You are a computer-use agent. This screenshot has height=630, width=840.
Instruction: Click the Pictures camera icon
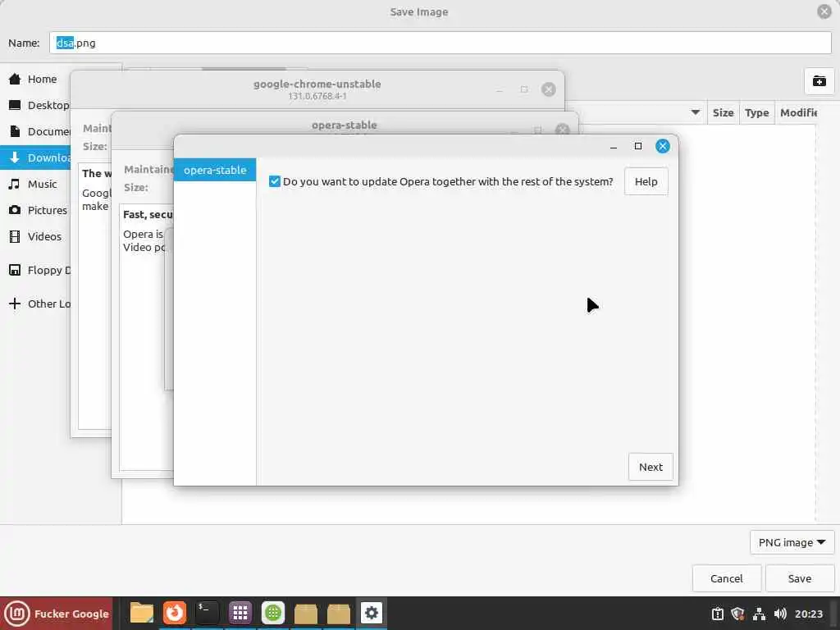point(15,210)
